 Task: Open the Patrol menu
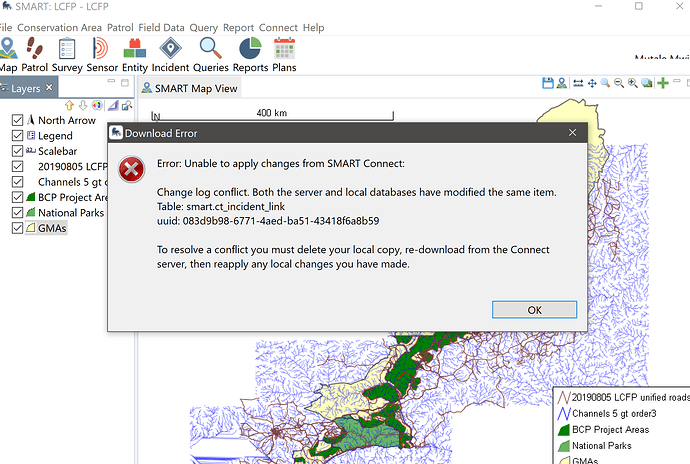tap(120, 27)
